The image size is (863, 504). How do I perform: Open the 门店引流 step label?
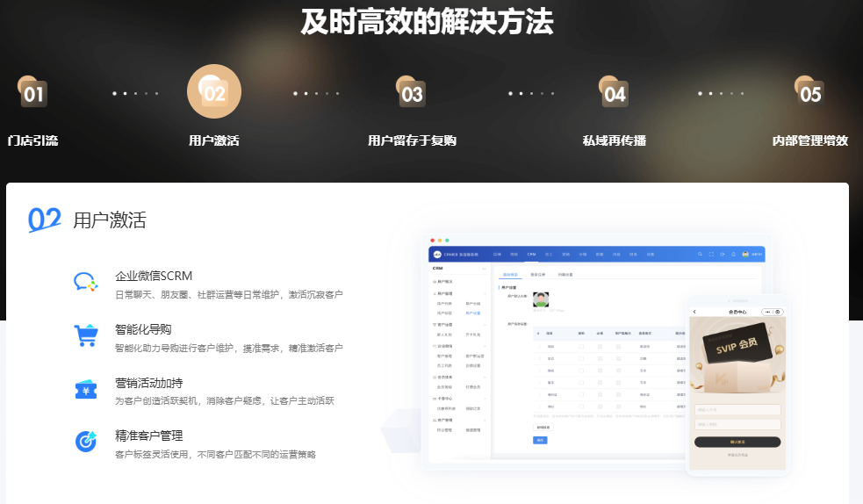pos(32,140)
